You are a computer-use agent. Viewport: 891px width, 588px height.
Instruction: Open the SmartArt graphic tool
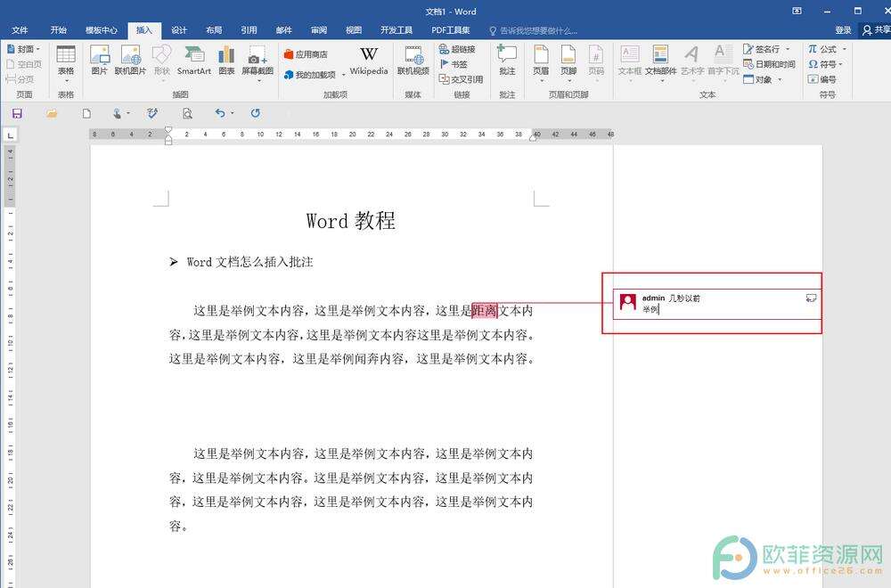click(193, 61)
